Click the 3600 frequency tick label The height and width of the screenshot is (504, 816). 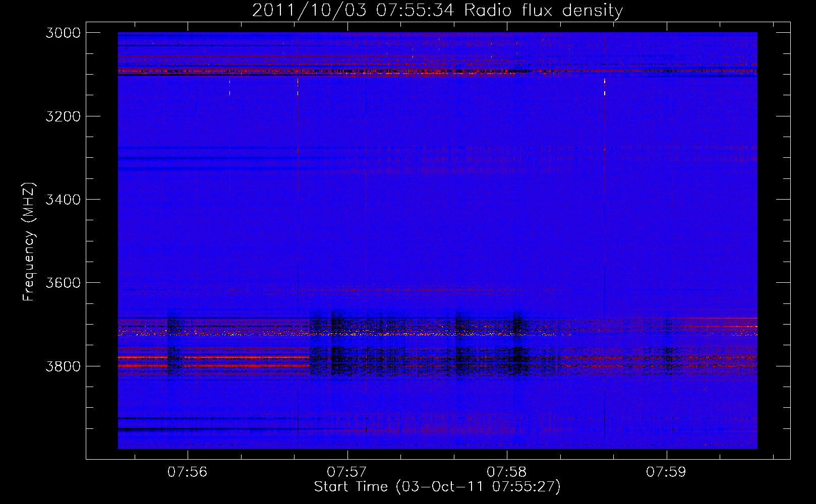coord(63,283)
